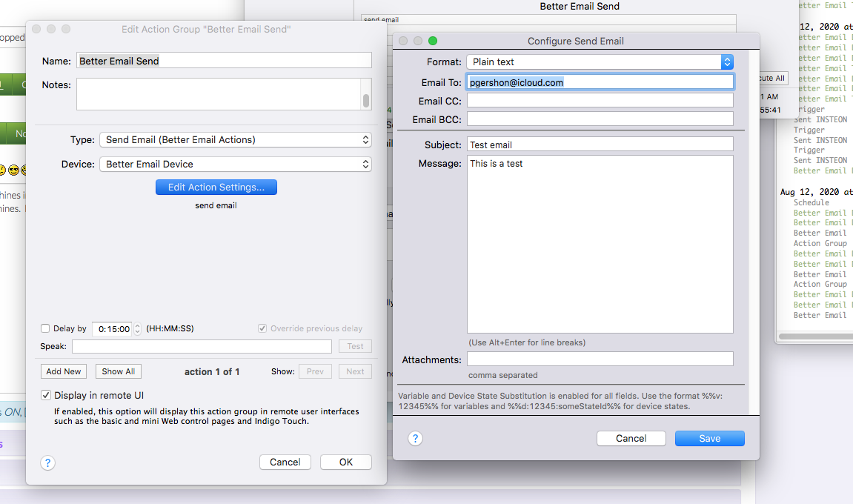The width and height of the screenshot is (853, 504).
Task: Cancel the Configure Send Email dialog
Action: click(x=631, y=439)
